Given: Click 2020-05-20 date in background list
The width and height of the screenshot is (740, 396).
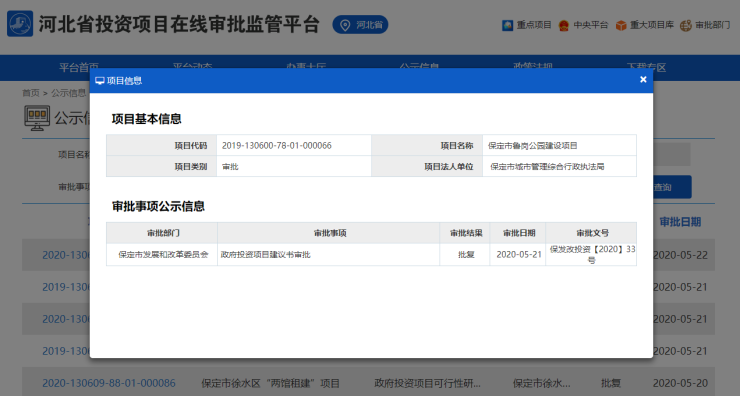Looking at the screenshot, I should click(x=680, y=383).
